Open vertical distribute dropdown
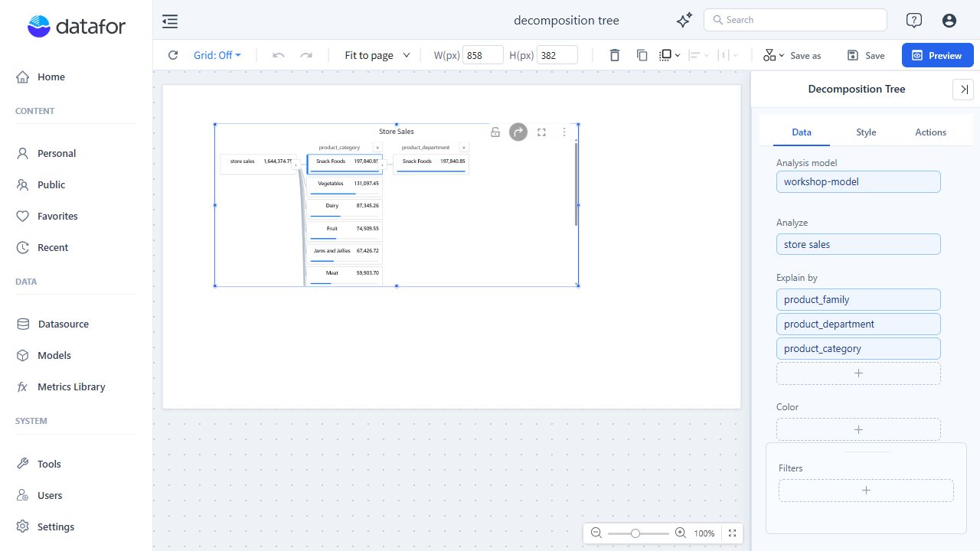This screenshot has width=980, height=551. click(x=727, y=55)
